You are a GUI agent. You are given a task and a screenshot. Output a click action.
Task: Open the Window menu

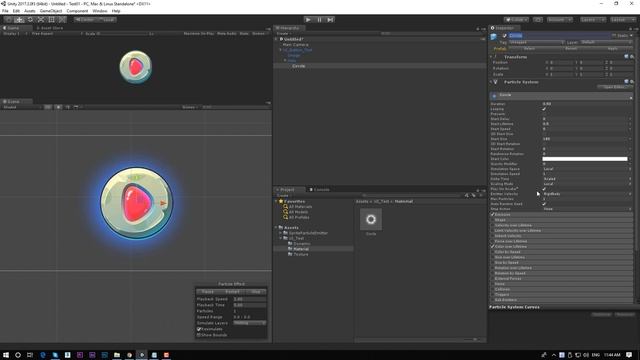click(x=100, y=11)
